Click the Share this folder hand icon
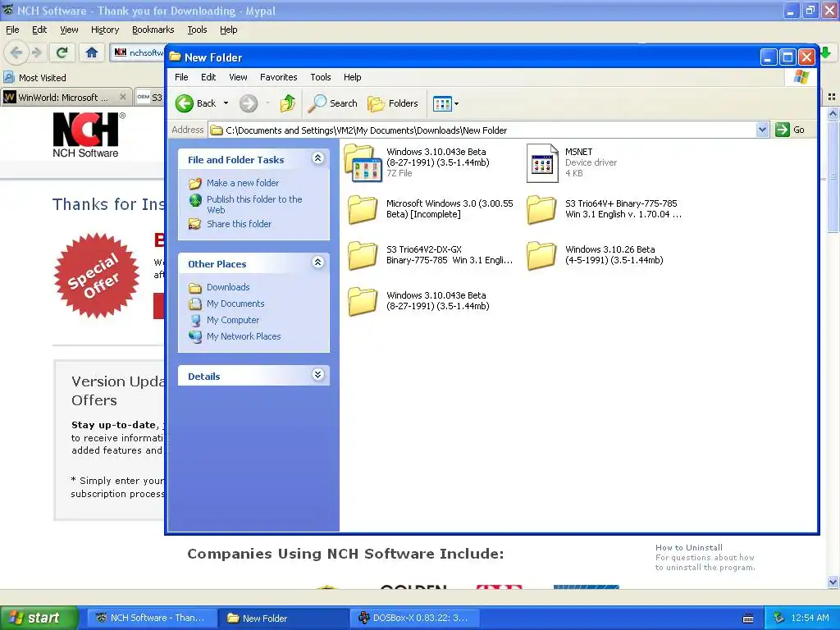 click(195, 224)
